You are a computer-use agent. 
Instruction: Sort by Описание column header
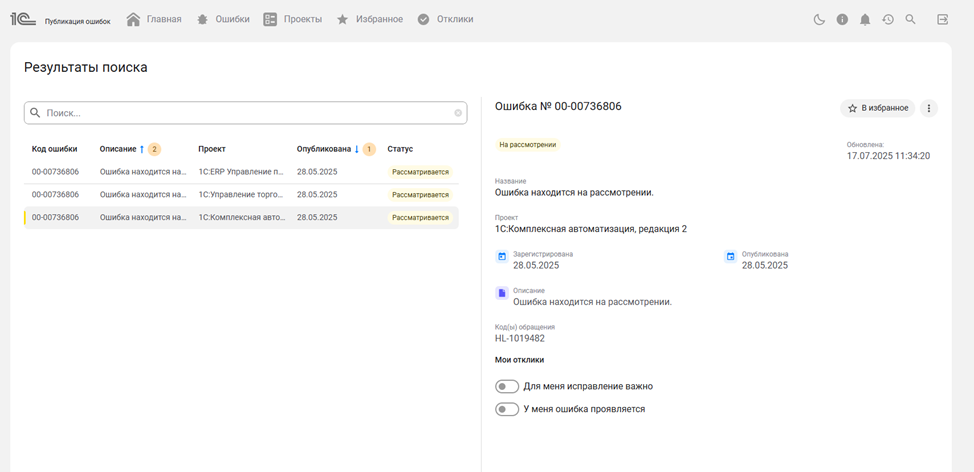click(118, 149)
